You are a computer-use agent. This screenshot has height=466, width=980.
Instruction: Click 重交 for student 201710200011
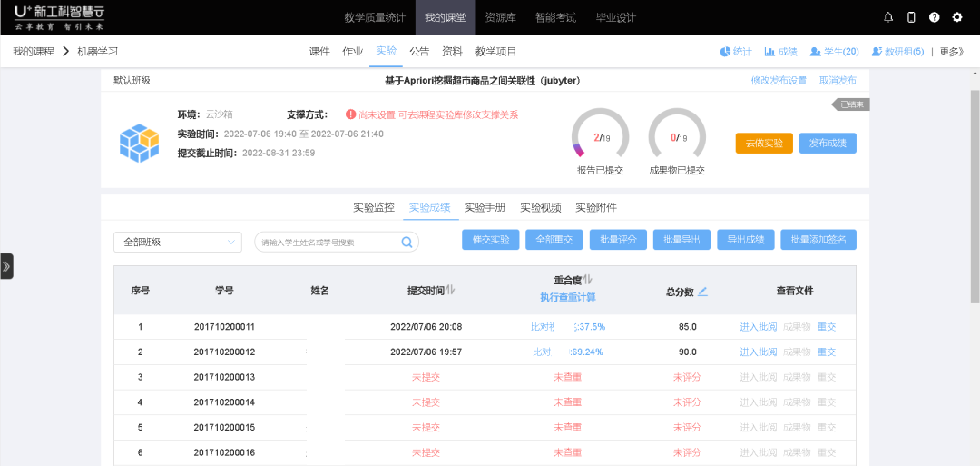coord(827,327)
